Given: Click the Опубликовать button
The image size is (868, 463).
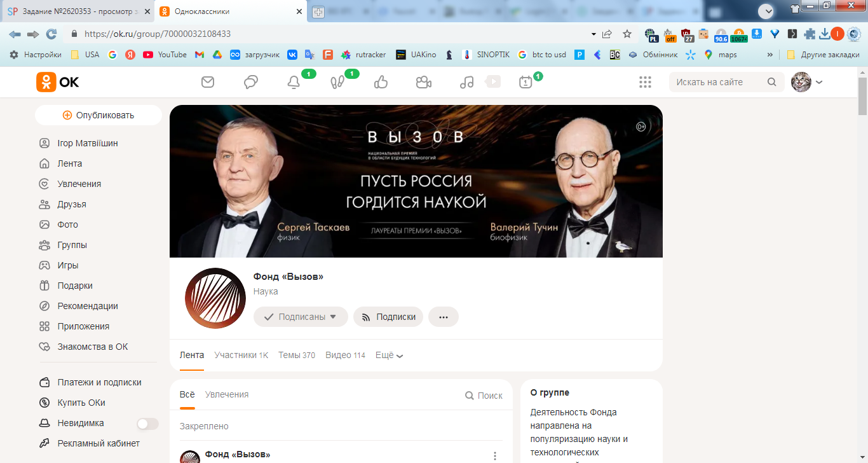Looking at the screenshot, I should click(98, 115).
